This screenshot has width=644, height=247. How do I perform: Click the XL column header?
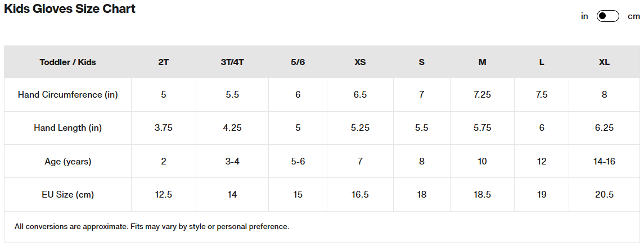tap(604, 62)
